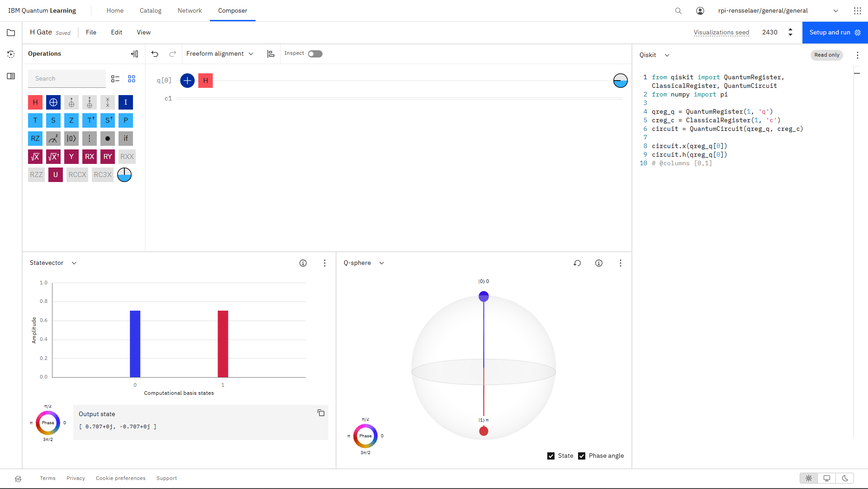This screenshot has height=489, width=868.
Task: Reset the Q-sphere rotation
Action: (x=577, y=263)
